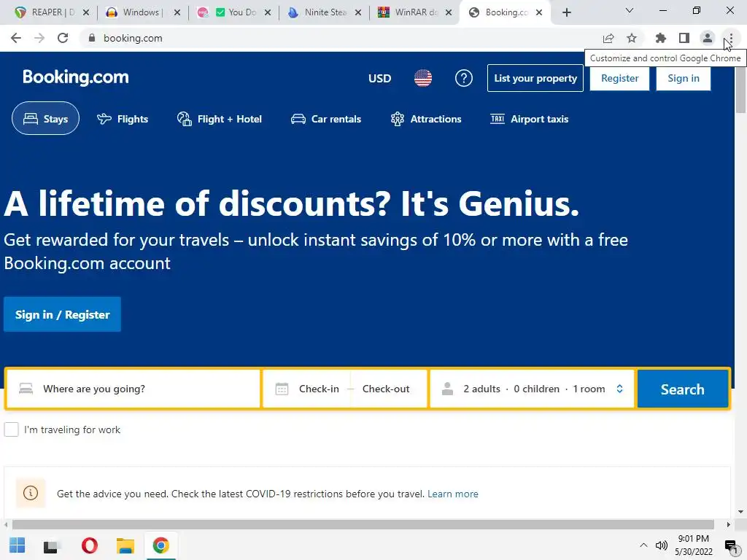Click the Sign in button in header

683,78
